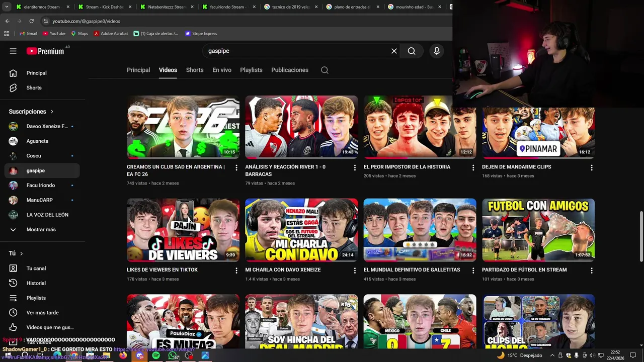Open options menu for CREAMOS UN CLUB SAD video
The image size is (644, 362).
tap(236, 167)
